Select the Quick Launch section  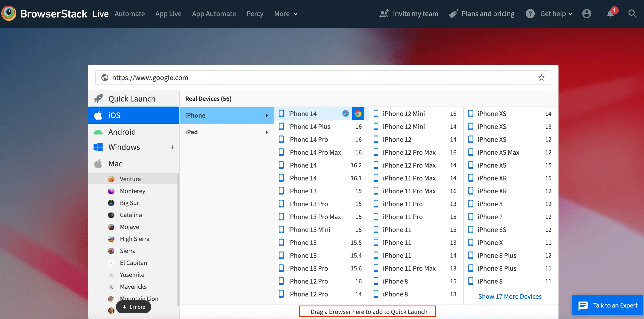coord(134,99)
